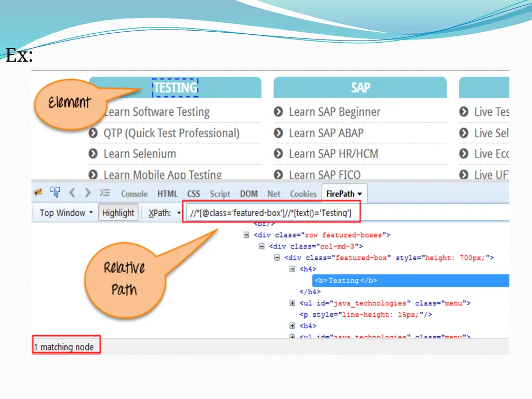
Task: Click the arrow bullet beside Learn Mobile App Testing
Action: pyautogui.click(x=93, y=175)
